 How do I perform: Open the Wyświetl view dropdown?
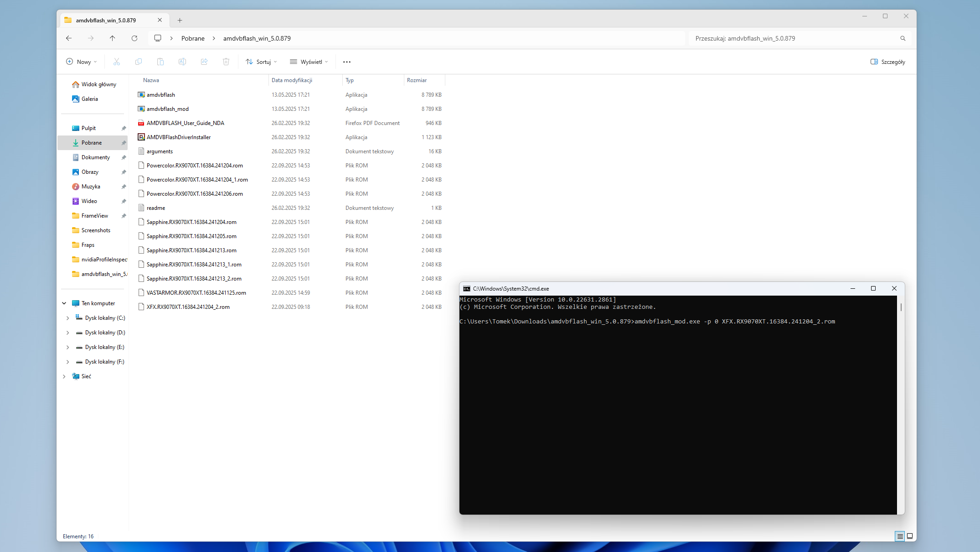309,62
